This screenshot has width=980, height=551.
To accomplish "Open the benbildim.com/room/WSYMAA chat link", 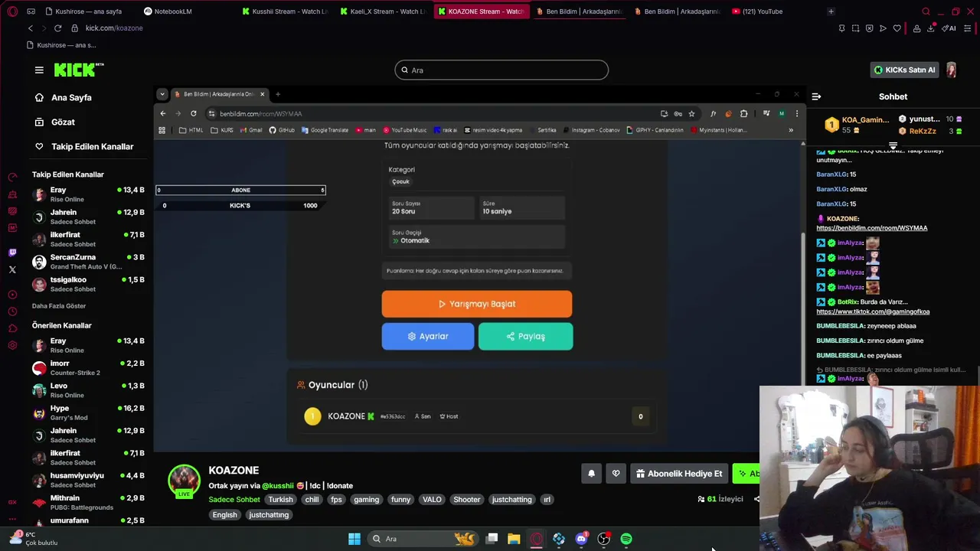I will (871, 227).
